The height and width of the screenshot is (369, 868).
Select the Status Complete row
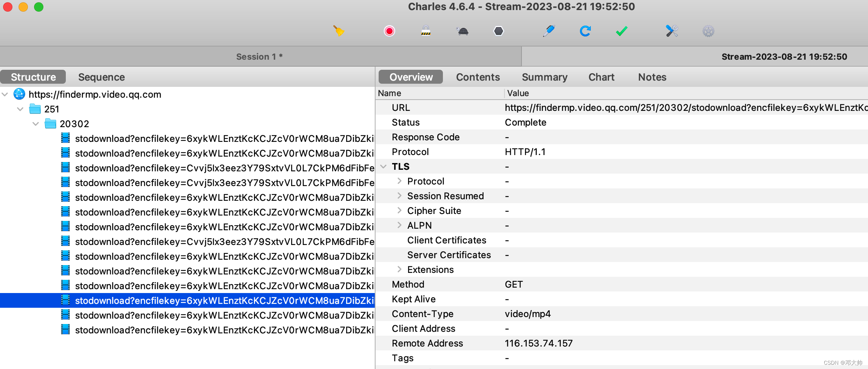622,122
